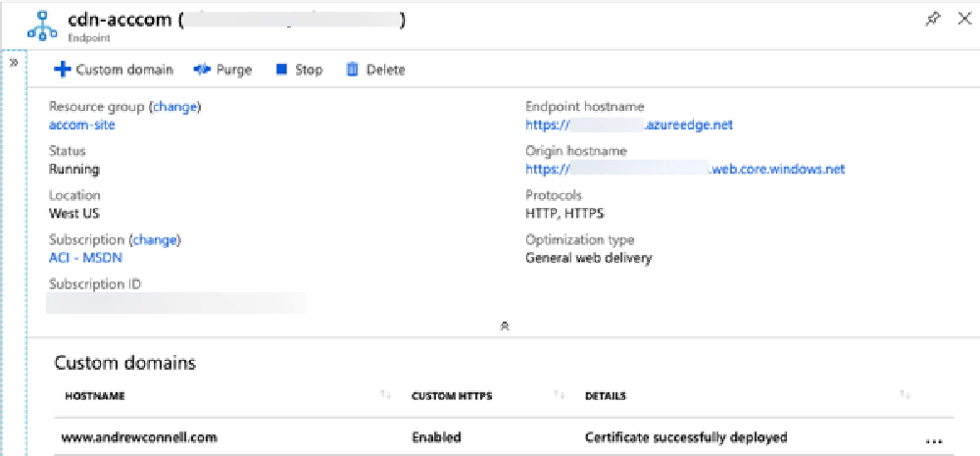Sort by DETAILS column arrows
This screenshot has width=980, height=456.
(905, 394)
